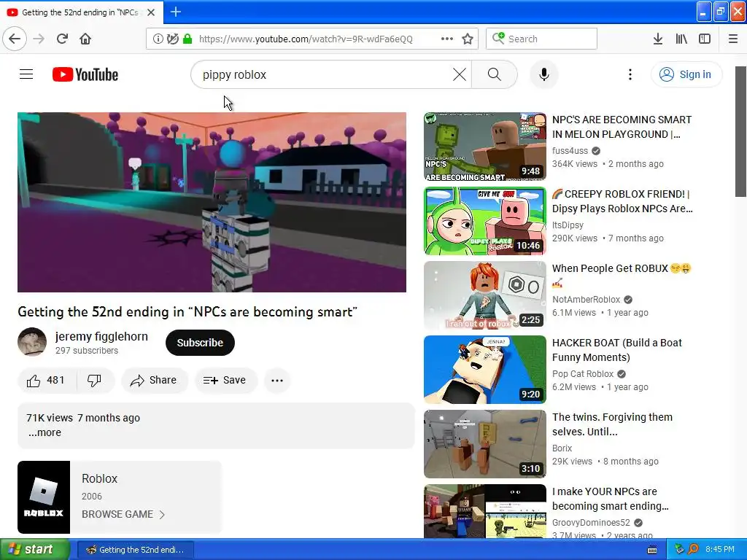Open 'NPC'S ARE BECOMING SMART IN MELON PLAYGROUND' title
Viewport: 747px width, 560px height.
[622, 127]
